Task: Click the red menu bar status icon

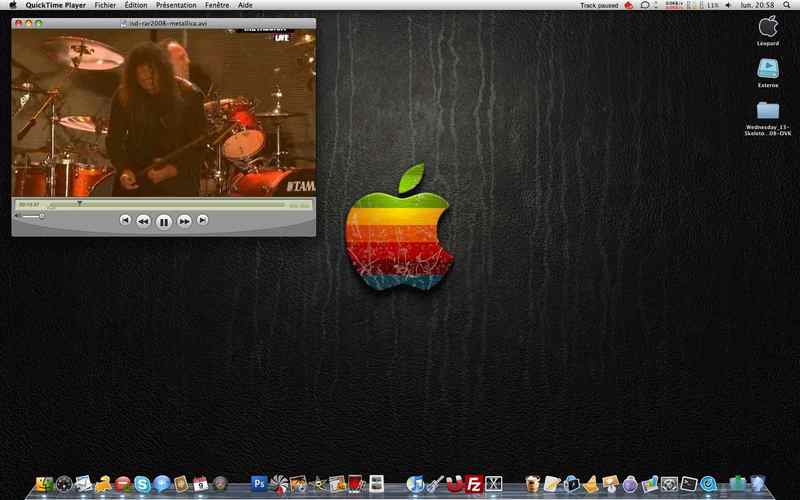Action: pos(629,5)
